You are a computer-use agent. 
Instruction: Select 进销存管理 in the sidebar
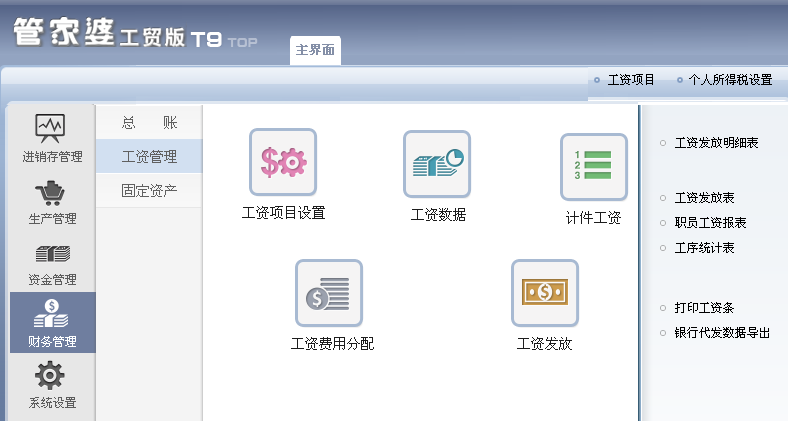(x=52, y=137)
